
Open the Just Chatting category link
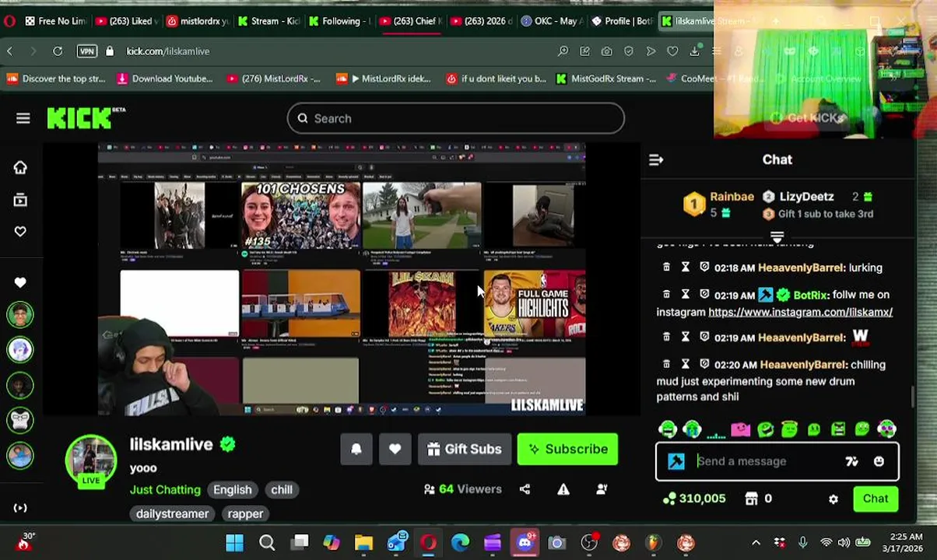tap(165, 489)
